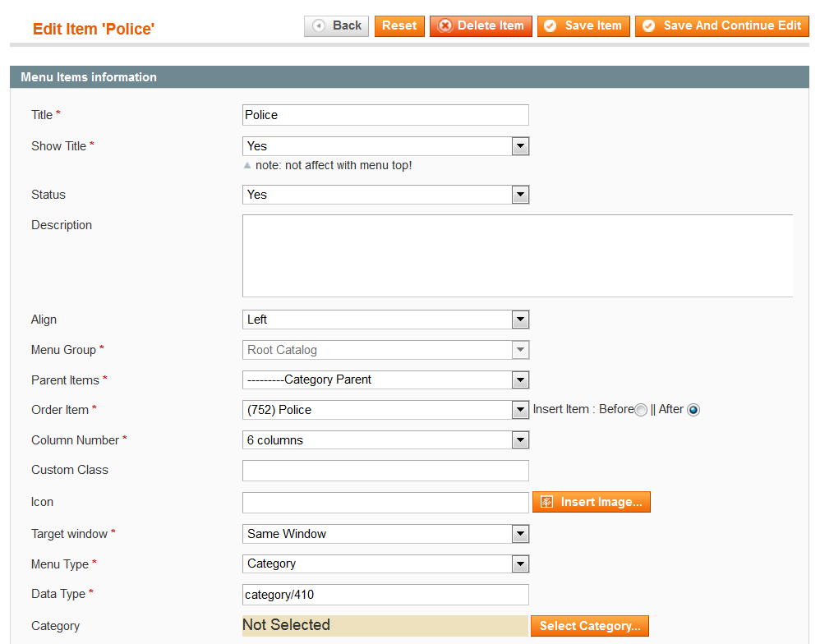Click the Save Item button
This screenshot has width=820, height=644.
(x=583, y=25)
